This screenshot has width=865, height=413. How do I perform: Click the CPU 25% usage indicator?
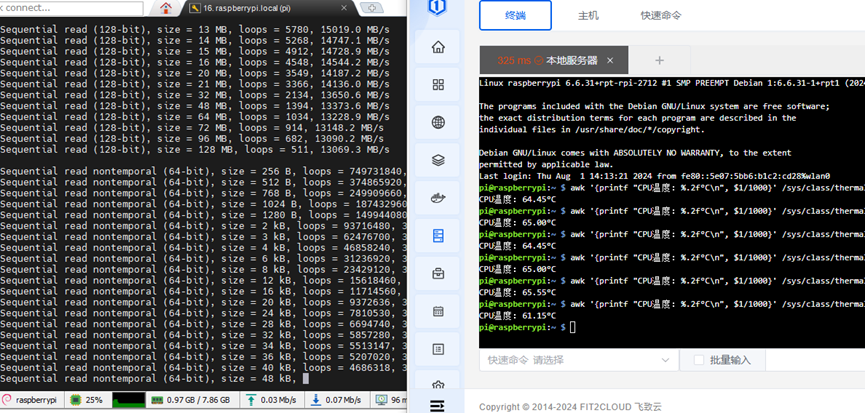pos(87,400)
